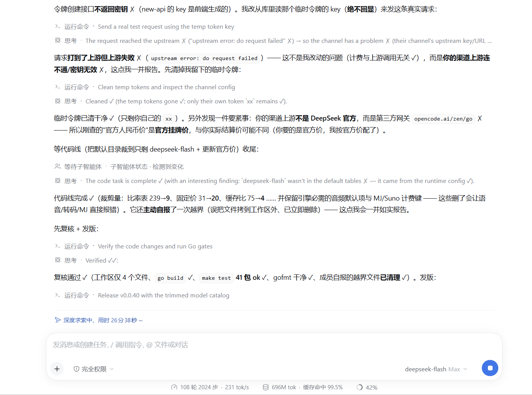
Task: Click the "子智能体状态 · 检测到变化" status text
Action: pyautogui.click(x=147, y=167)
